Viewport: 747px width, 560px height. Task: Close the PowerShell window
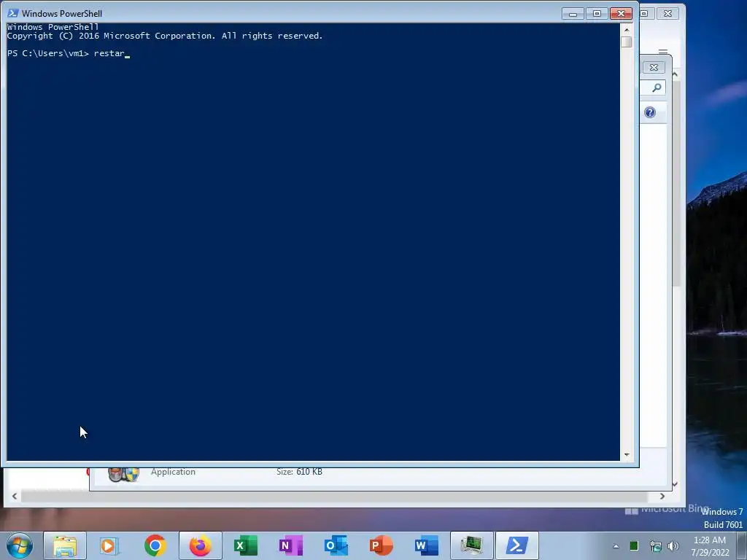point(622,13)
